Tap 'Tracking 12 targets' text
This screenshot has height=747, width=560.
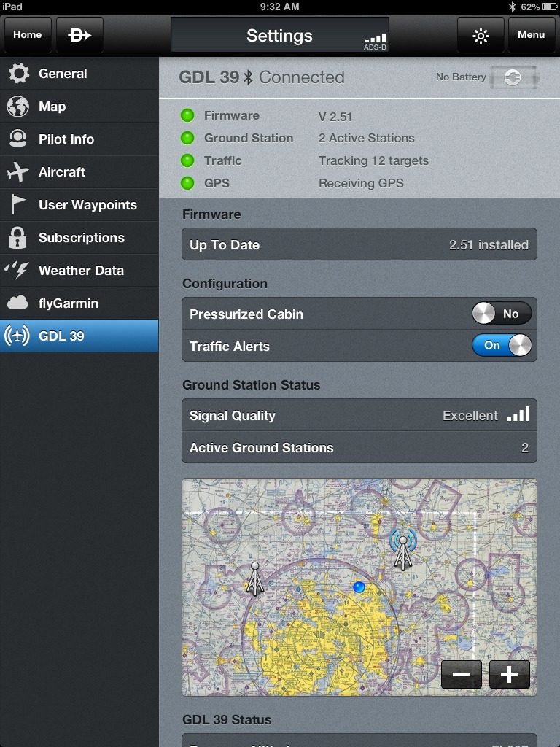(x=374, y=161)
